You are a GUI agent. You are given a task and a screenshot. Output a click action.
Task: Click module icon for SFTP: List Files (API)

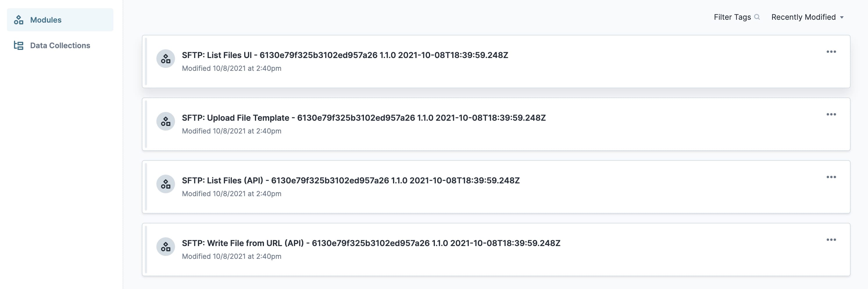coord(165,184)
